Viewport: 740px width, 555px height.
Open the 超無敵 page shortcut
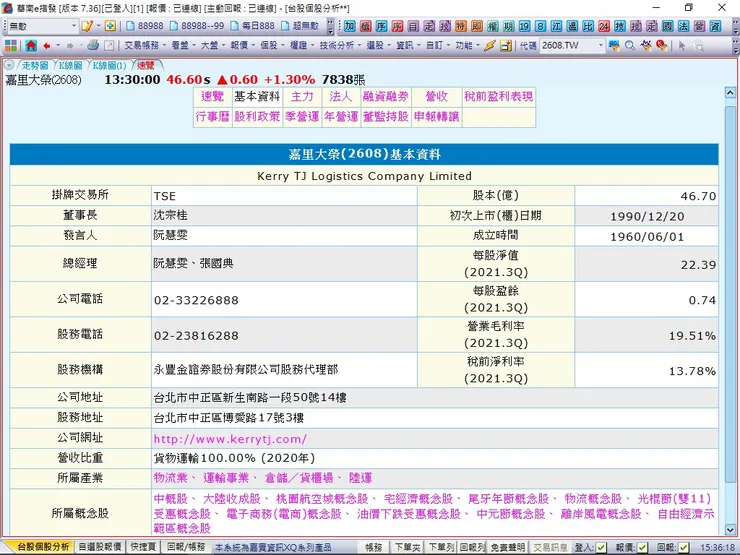300,26
